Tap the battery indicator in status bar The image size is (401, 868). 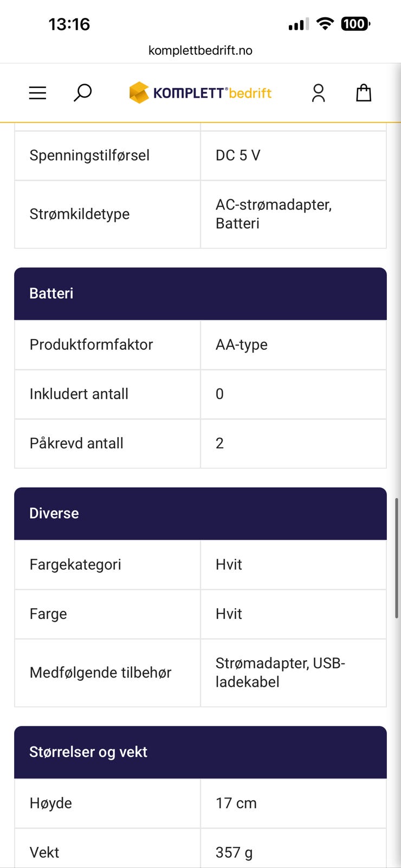[355, 24]
